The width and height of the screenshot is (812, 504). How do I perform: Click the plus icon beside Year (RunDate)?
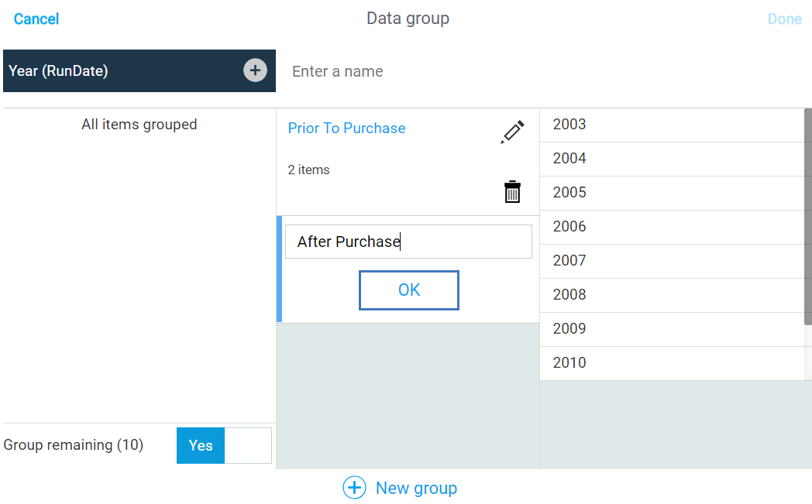[x=255, y=70]
